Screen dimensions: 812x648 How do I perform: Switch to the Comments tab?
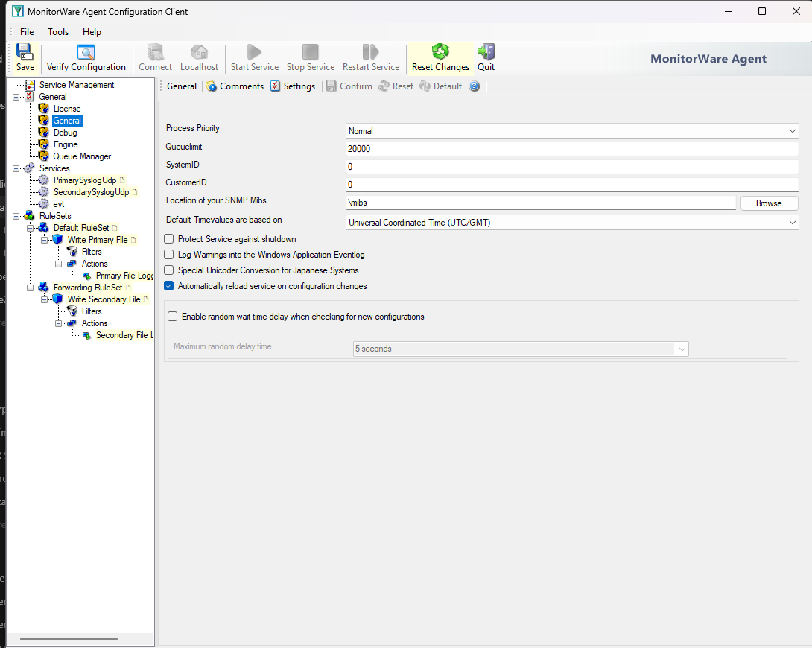click(235, 86)
